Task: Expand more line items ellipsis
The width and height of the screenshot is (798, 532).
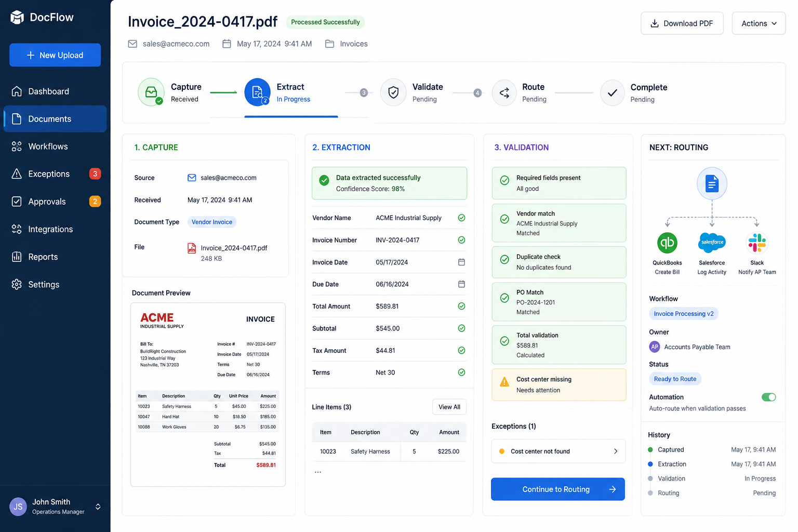Action: 318,472
